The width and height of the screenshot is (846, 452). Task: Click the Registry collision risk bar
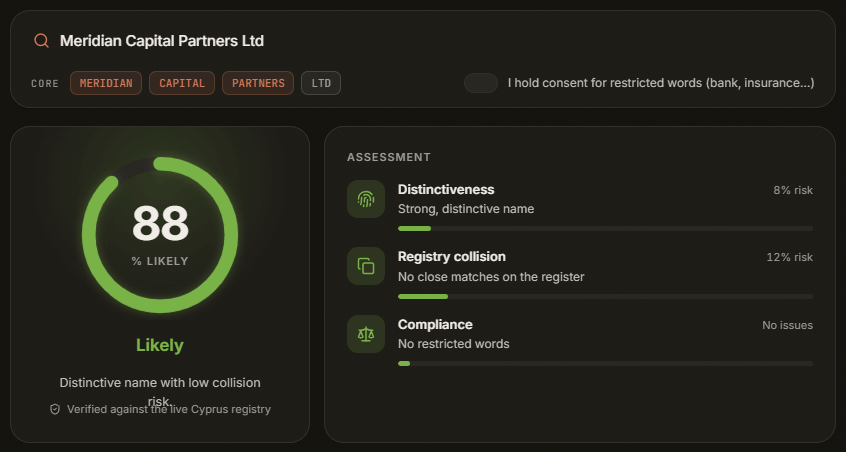605,297
